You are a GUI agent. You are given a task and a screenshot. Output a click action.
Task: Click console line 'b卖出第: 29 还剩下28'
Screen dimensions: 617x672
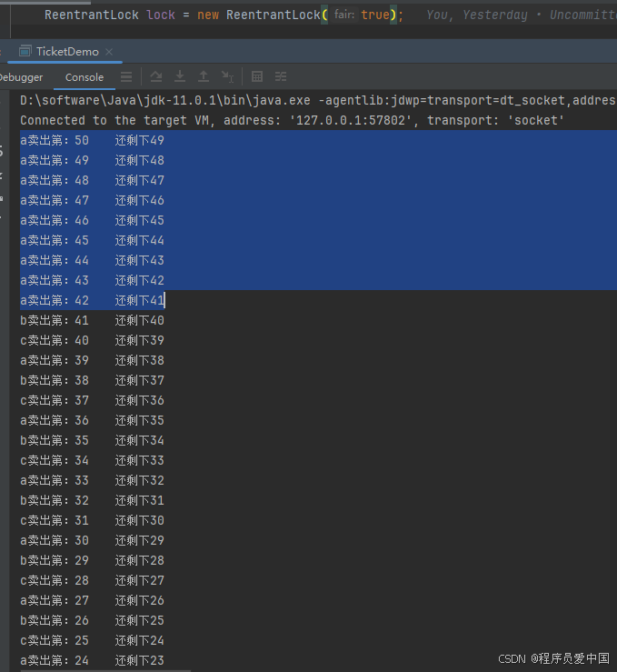(x=92, y=560)
